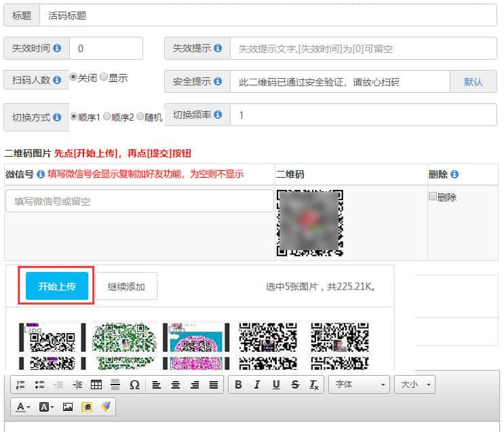Screen dimensions: 504x432
Task: Click the info icon next to 安全提示
Action: pyautogui.click(x=218, y=81)
